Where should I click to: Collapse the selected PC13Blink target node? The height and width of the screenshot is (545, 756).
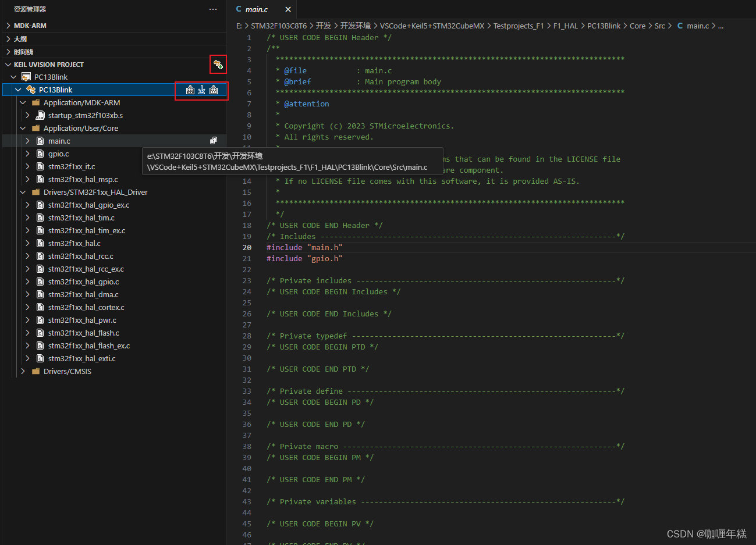18,90
